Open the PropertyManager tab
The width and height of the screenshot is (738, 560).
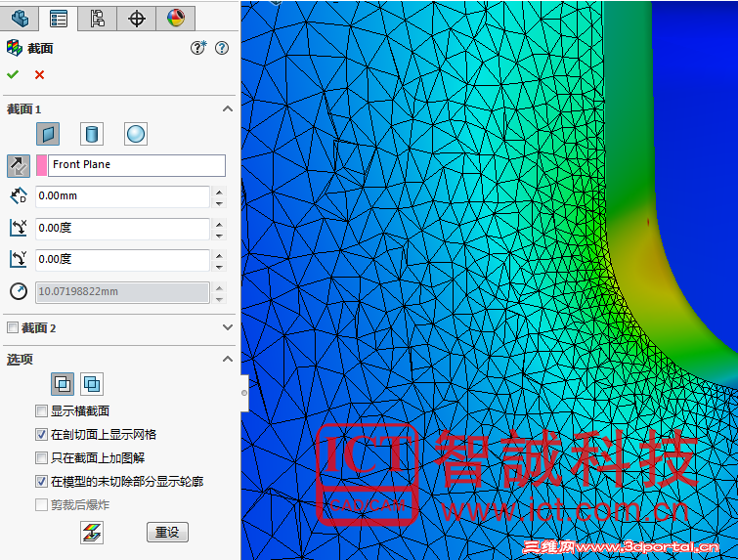59,19
